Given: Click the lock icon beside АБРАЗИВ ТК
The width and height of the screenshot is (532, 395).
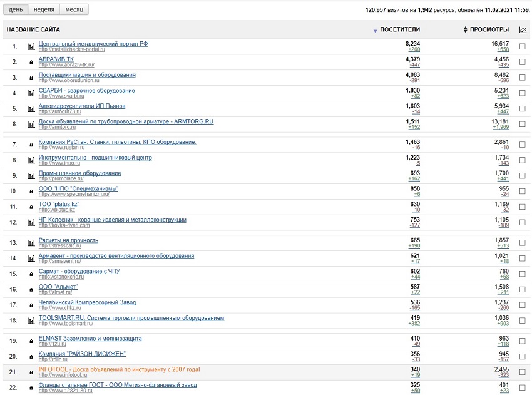Looking at the screenshot, I should click(x=31, y=62).
